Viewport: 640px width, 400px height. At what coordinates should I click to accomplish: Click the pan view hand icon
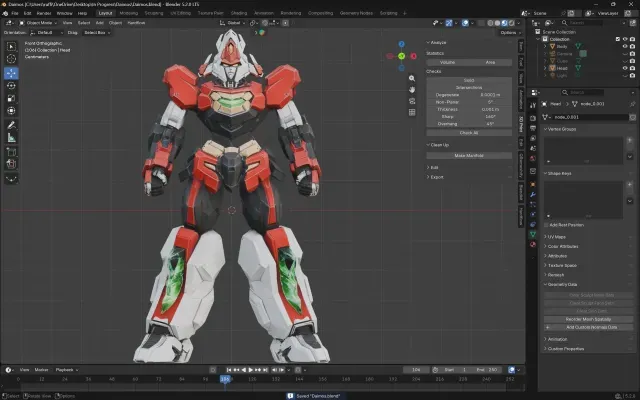coord(412,90)
